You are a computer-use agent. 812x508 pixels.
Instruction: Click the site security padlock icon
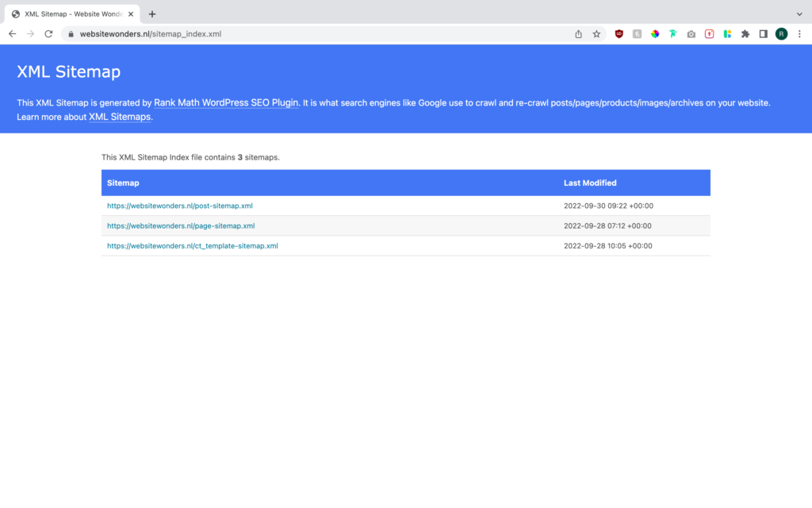pyautogui.click(x=70, y=34)
